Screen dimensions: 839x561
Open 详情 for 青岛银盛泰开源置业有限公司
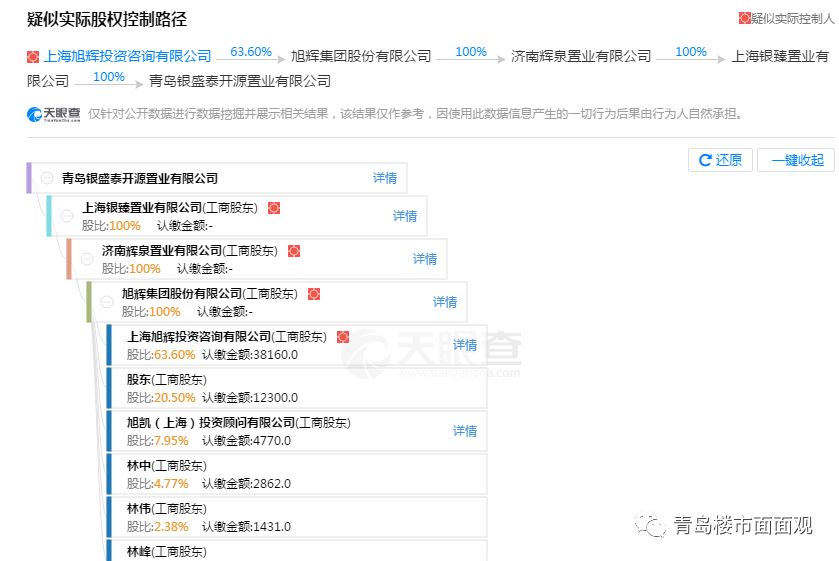pos(385,178)
